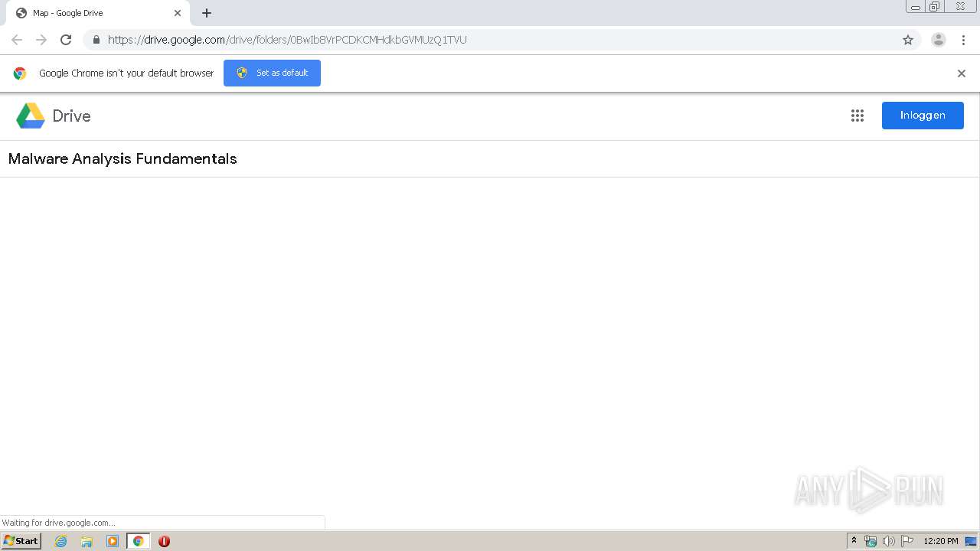Click the Inloggen sign-in button

923,116
